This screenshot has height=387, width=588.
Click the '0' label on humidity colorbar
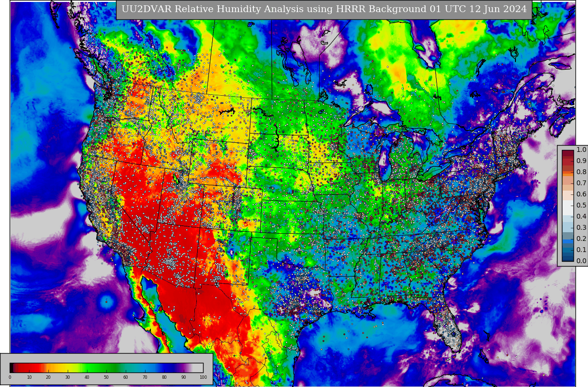click(10, 377)
